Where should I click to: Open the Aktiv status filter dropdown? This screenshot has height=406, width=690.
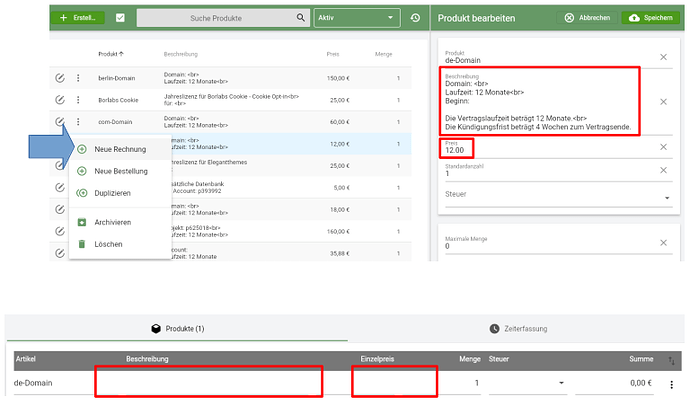point(357,18)
